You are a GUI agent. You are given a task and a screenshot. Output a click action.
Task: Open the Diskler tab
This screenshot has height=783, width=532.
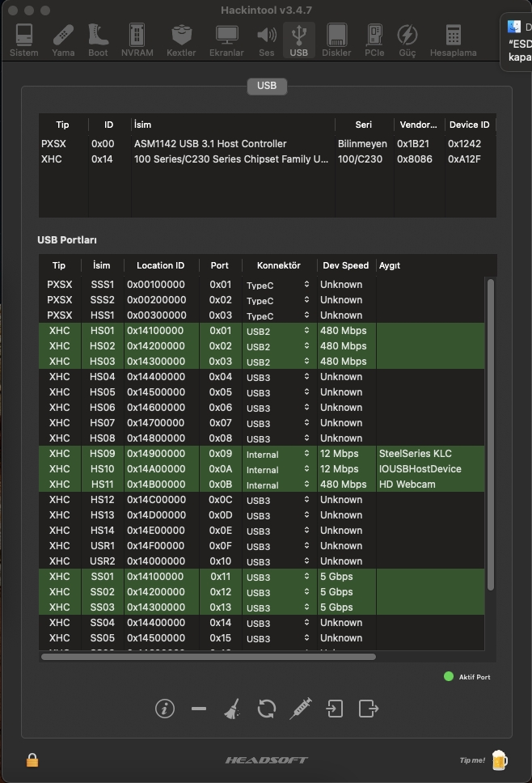point(336,40)
